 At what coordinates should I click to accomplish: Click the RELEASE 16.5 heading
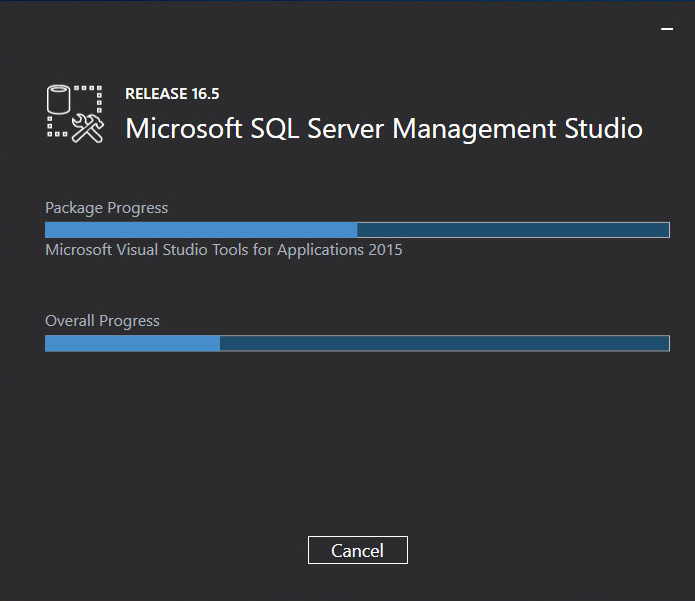click(x=172, y=94)
